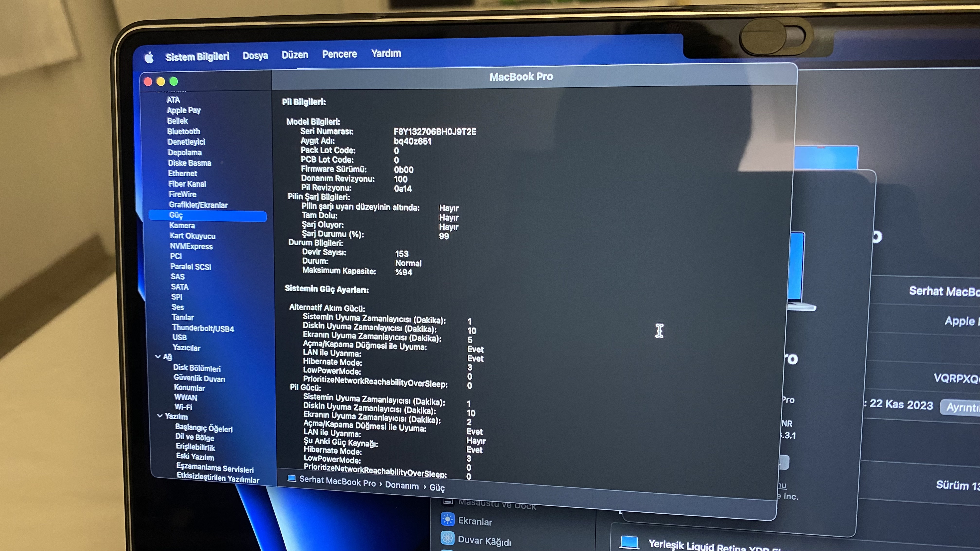Select Kart Okuyucu in the sidebar
980x551 pixels.
192,236
